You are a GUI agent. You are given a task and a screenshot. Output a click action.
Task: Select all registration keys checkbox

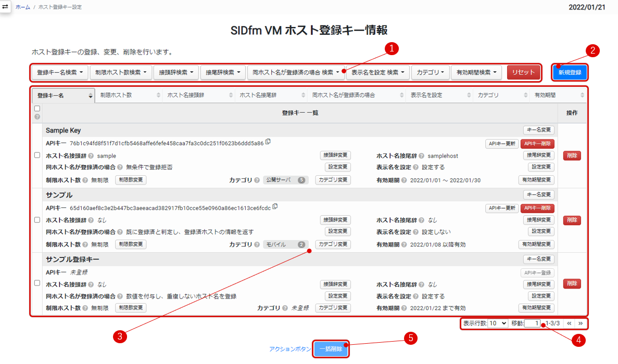coord(37,109)
